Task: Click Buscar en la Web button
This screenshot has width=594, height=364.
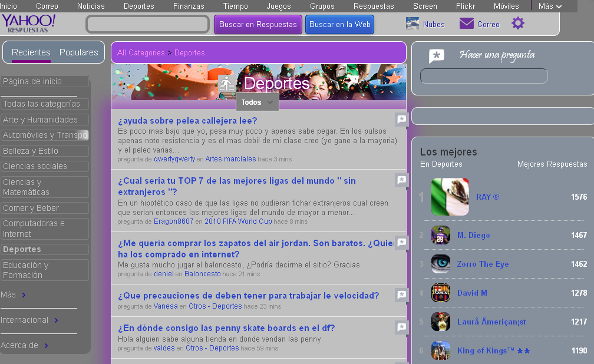Action: [x=340, y=25]
